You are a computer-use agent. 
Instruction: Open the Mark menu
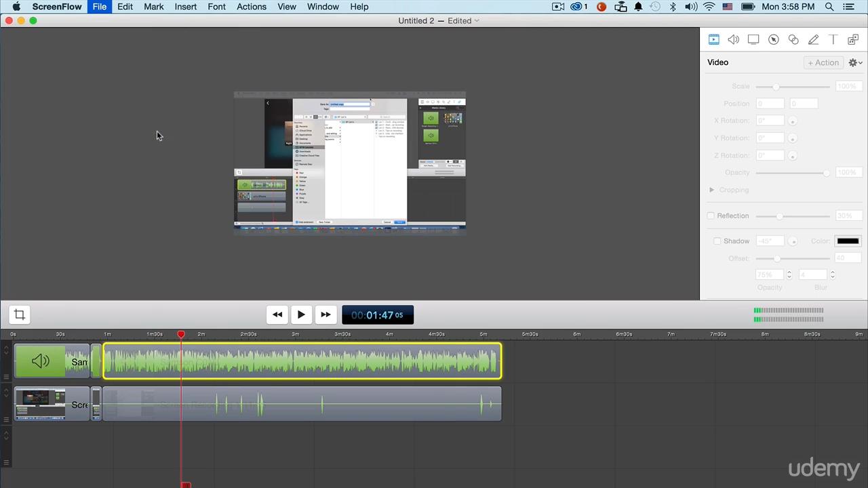pyautogui.click(x=154, y=7)
